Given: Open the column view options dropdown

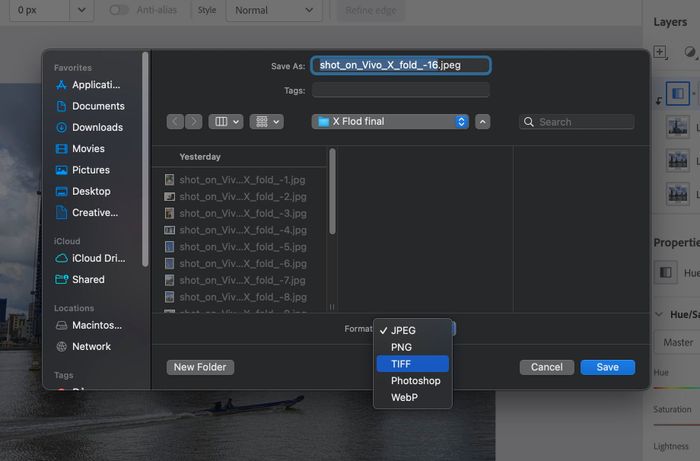Looking at the screenshot, I should (225, 121).
